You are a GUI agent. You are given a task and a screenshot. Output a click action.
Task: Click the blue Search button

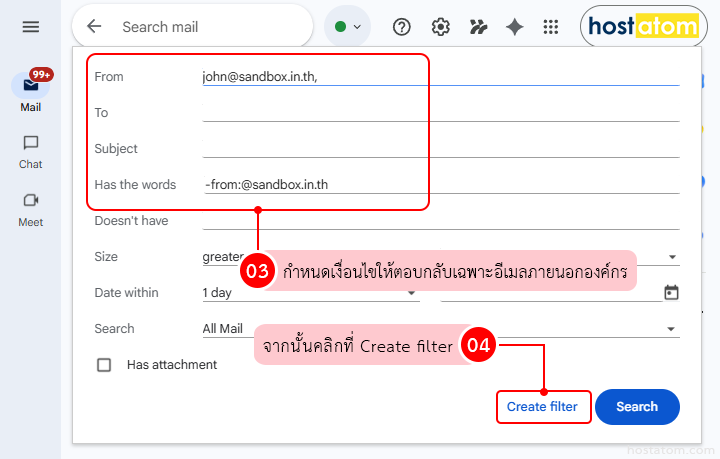[x=637, y=407]
